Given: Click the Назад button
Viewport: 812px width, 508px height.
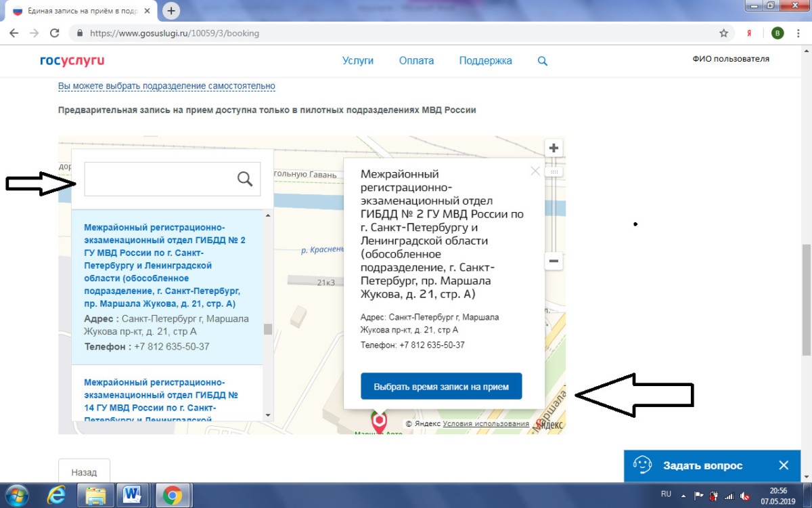Looking at the screenshot, I should tap(84, 472).
